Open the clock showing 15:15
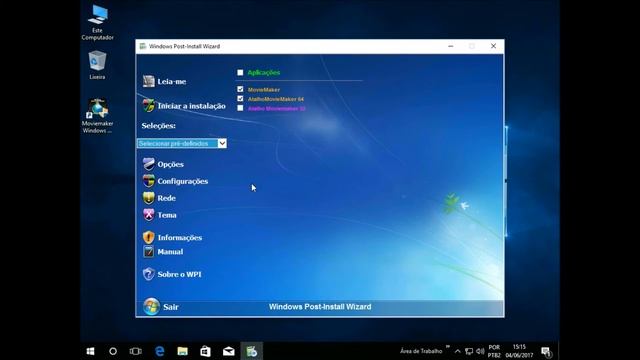 pyautogui.click(x=519, y=351)
